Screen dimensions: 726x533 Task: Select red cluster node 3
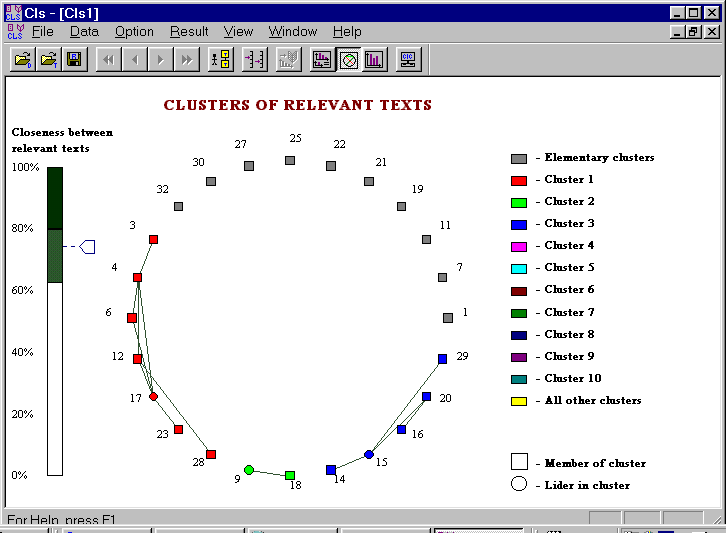click(153, 239)
